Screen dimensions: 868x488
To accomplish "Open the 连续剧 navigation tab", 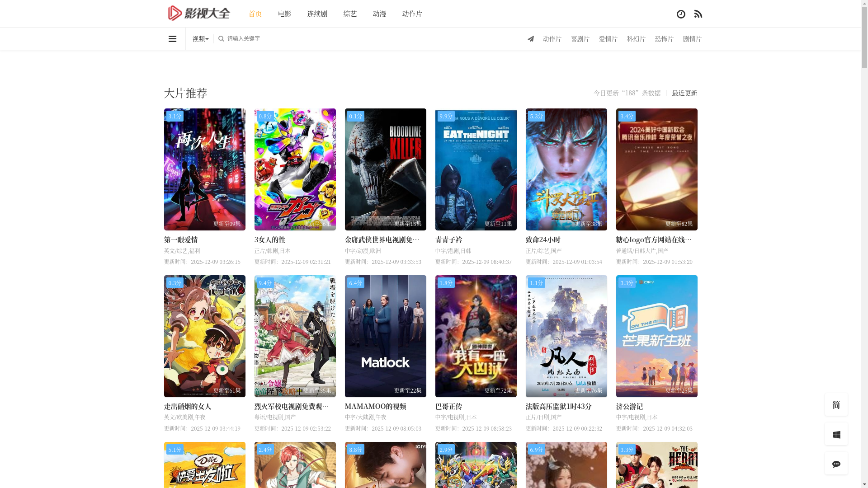I will (x=317, y=14).
